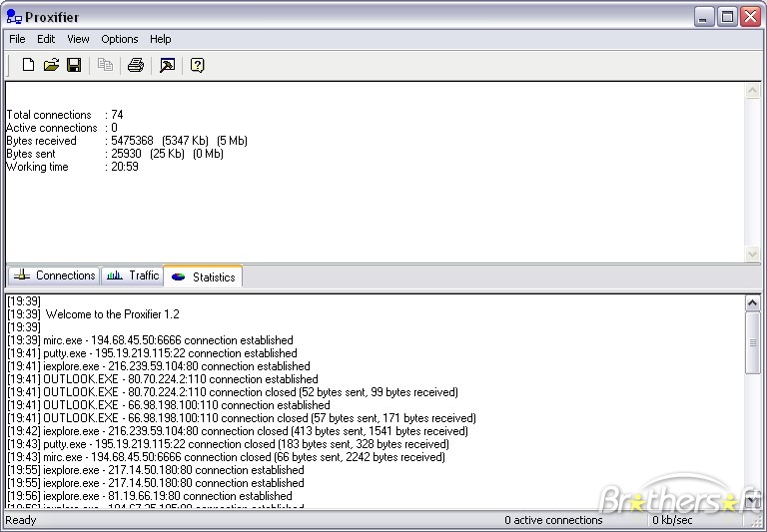Click iexplore.exe 216.239.59.104:80 connection closed line
Viewport: 767px width, 532px height.
pos(238,431)
